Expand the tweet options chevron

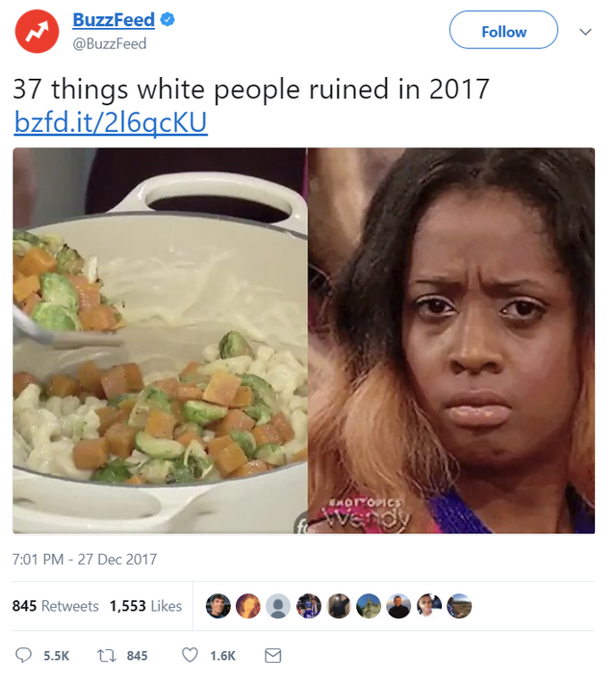point(585,32)
